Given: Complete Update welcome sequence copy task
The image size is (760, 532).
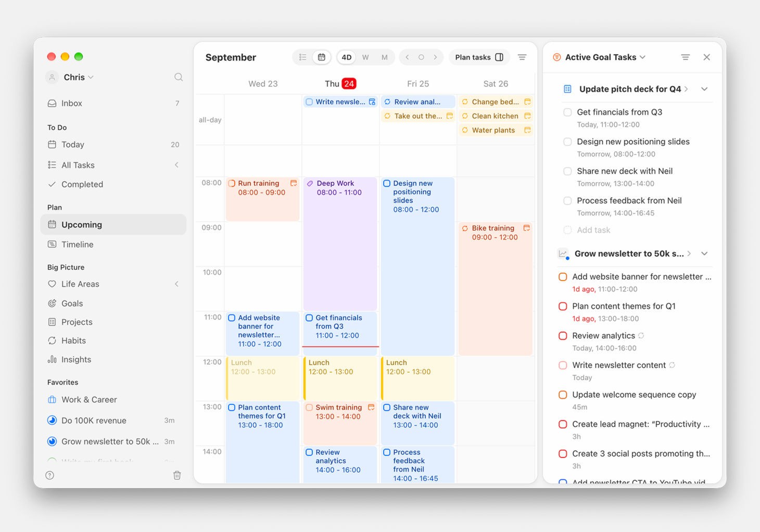Looking at the screenshot, I should click(563, 395).
